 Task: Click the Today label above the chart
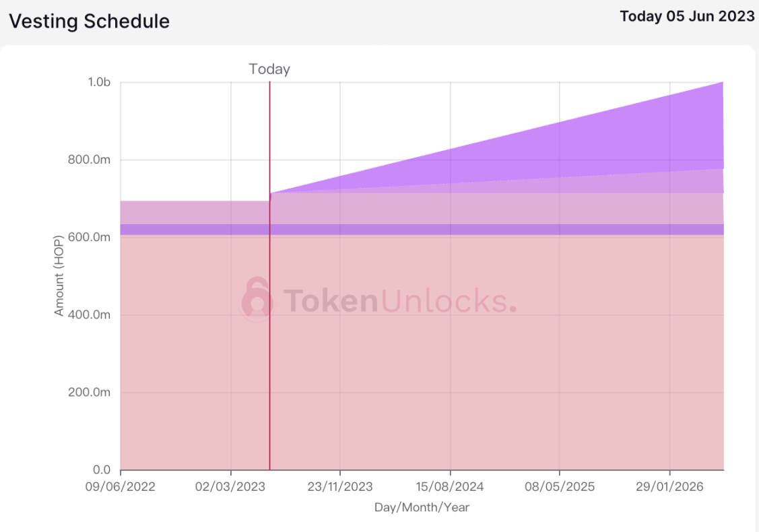pos(269,69)
